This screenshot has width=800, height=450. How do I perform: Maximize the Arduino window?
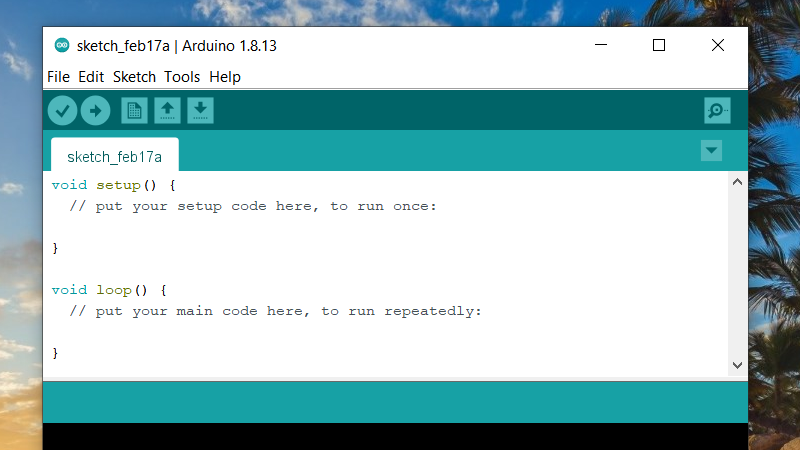point(659,45)
